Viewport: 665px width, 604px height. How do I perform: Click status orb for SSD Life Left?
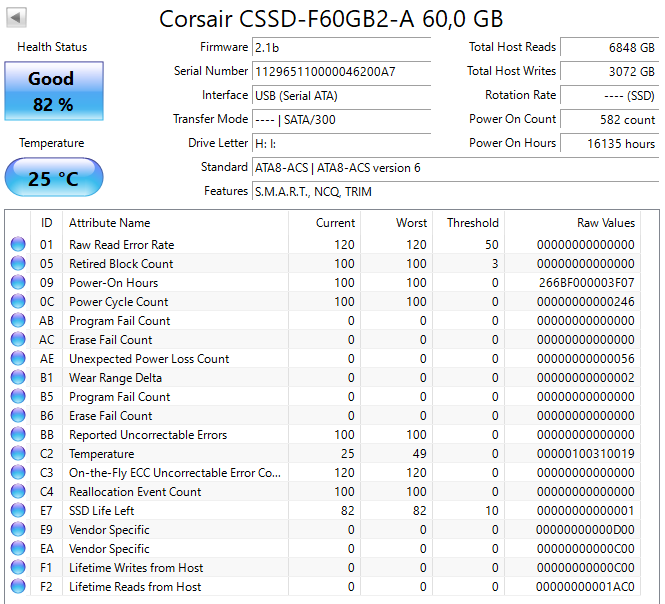point(18,511)
